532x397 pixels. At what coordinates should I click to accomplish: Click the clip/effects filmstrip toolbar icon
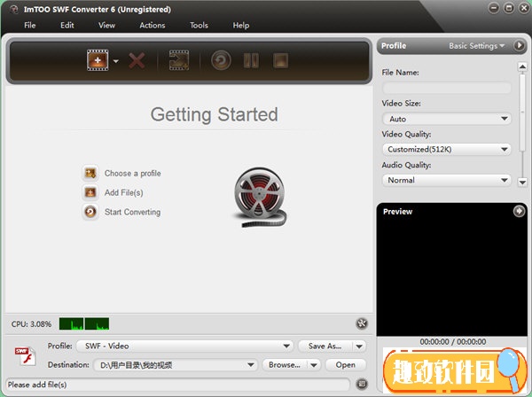point(179,61)
